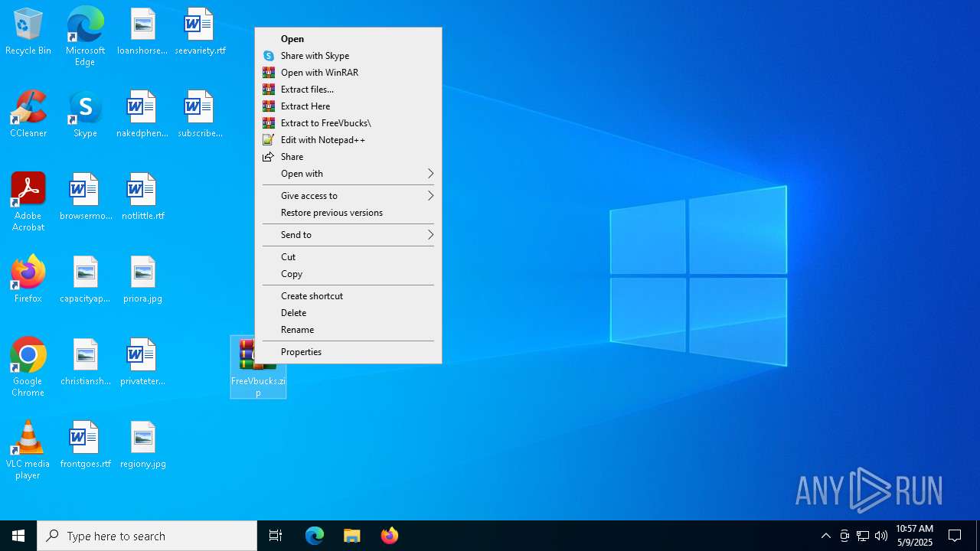
Task: Select the FreeVbucks.zip archive icon
Action: (x=258, y=367)
